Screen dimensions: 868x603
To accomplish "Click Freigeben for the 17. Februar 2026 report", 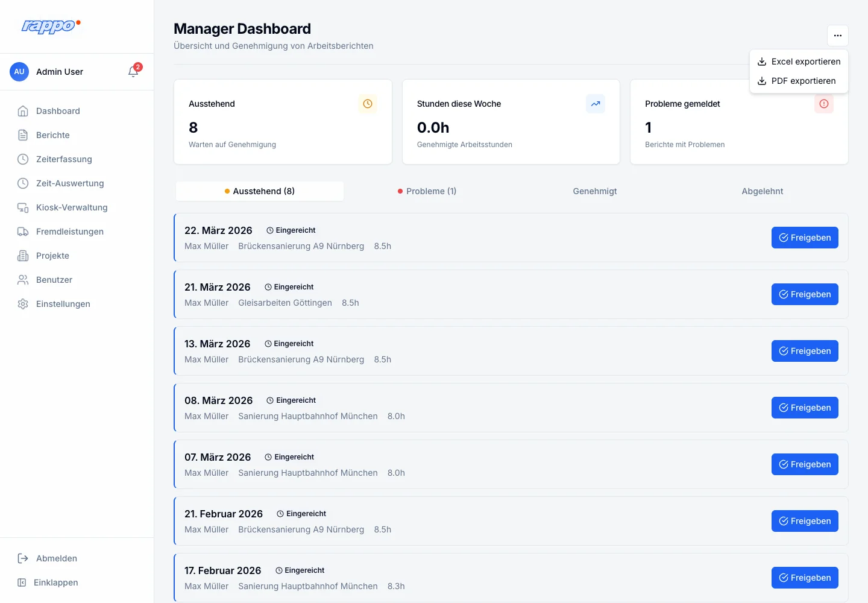I will click(805, 578).
